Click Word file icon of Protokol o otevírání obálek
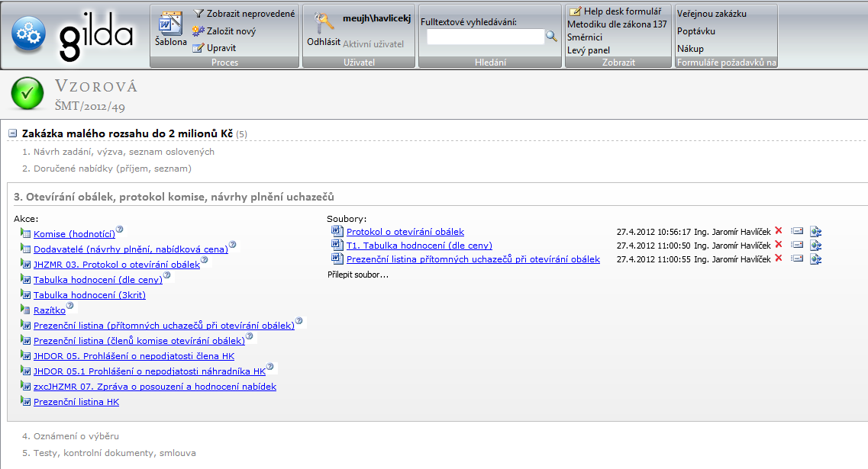This screenshot has height=469, width=868. [337, 230]
